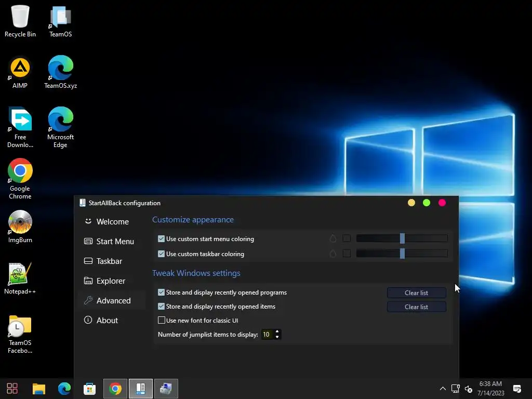532x399 pixels.
Task: Select the Notepad++ desktop icon
Action: pos(20,278)
